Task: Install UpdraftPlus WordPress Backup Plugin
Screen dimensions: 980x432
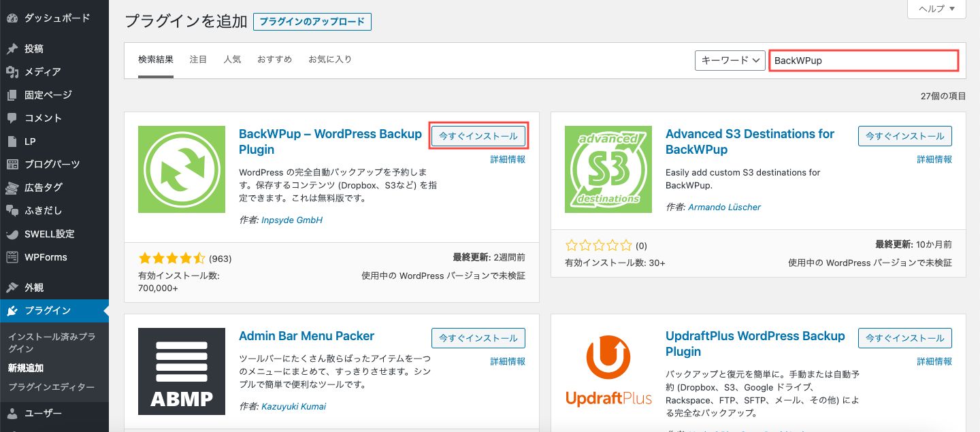Action: 905,338
